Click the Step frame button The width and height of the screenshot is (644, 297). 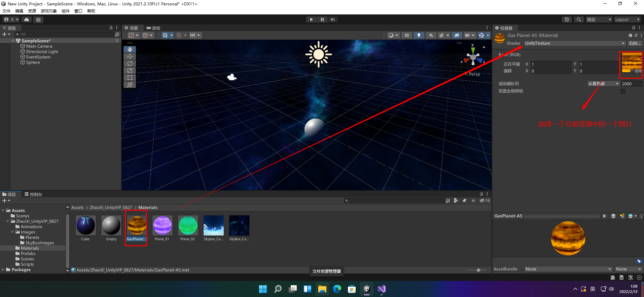[x=333, y=19]
